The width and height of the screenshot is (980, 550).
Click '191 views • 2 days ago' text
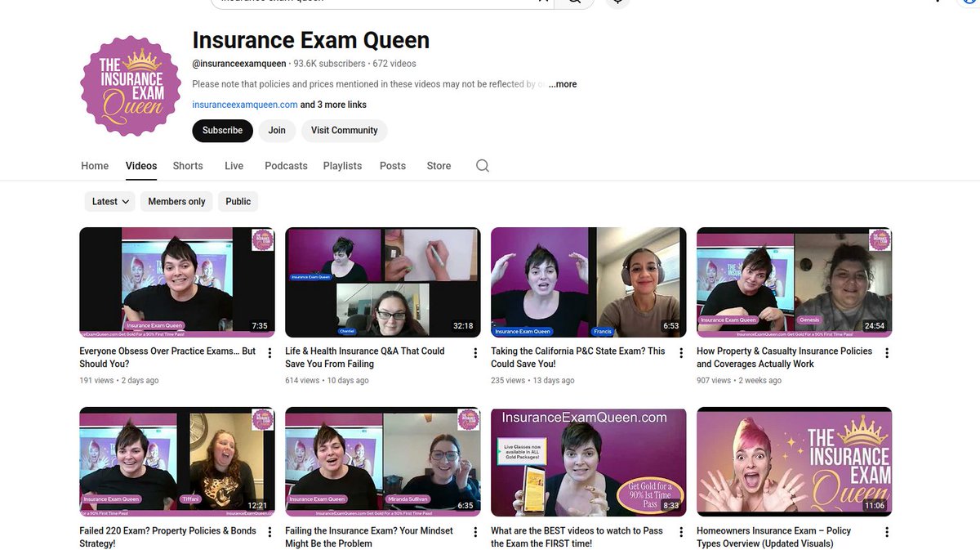click(119, 381)
